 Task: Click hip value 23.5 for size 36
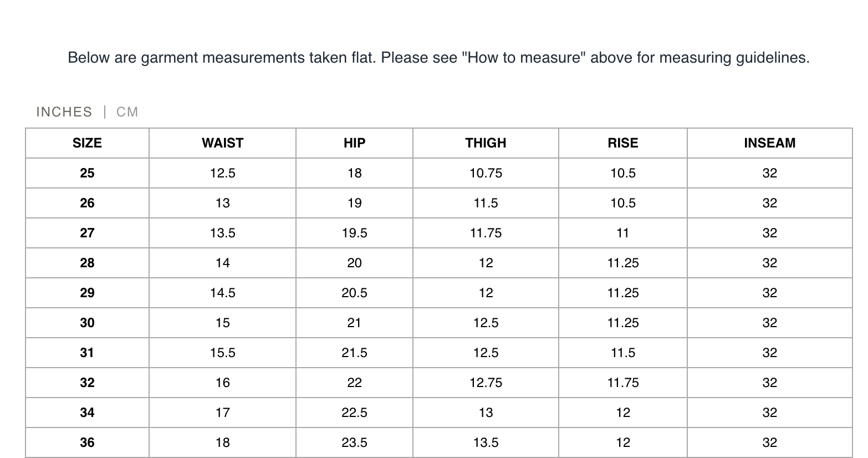(x=354, y=442)
